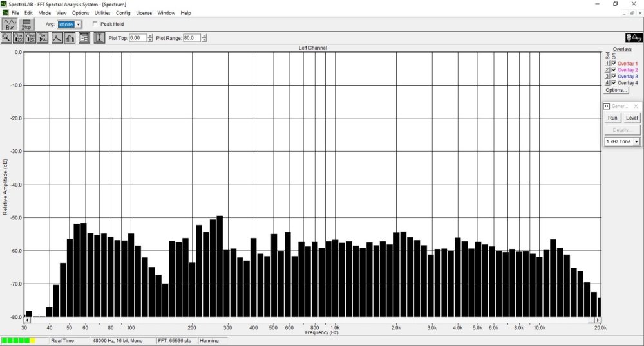Open the signal generator icon at top right

[634, 38]
